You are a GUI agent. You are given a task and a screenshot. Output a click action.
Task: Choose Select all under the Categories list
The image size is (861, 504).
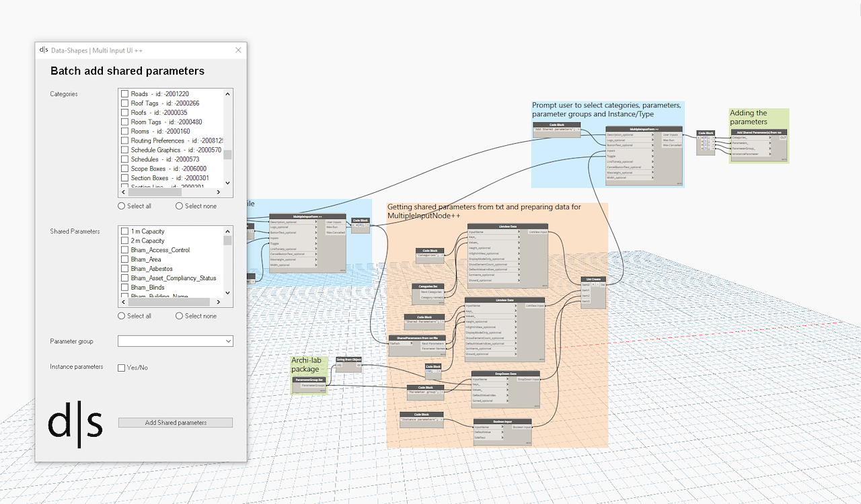pyautogui.click(x=135, y=206)
